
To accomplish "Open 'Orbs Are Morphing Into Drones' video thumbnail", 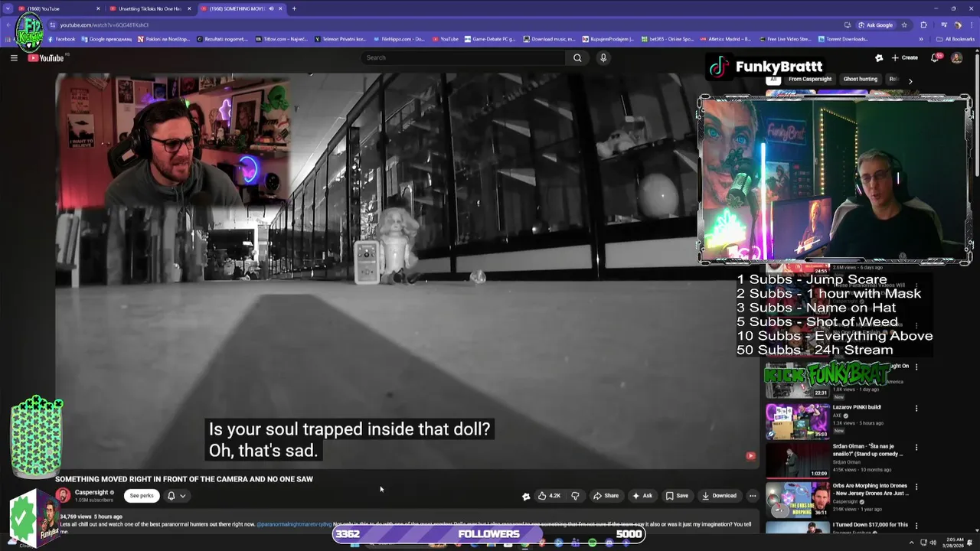I will pyautogui.click(x=797, y=499).
